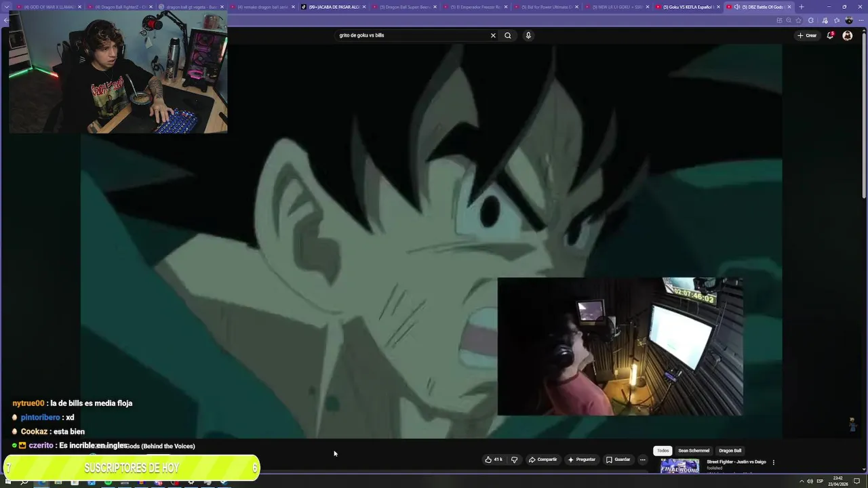The height and width of the screenshot is (488, 868).
Task: Close the ACABA DE PASAR ALGO TikTok tab
Action: [x=364, y=7]
